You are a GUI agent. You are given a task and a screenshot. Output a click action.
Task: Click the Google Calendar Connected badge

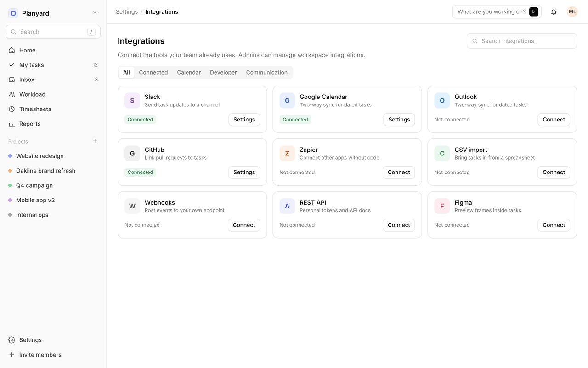(295, 120)
